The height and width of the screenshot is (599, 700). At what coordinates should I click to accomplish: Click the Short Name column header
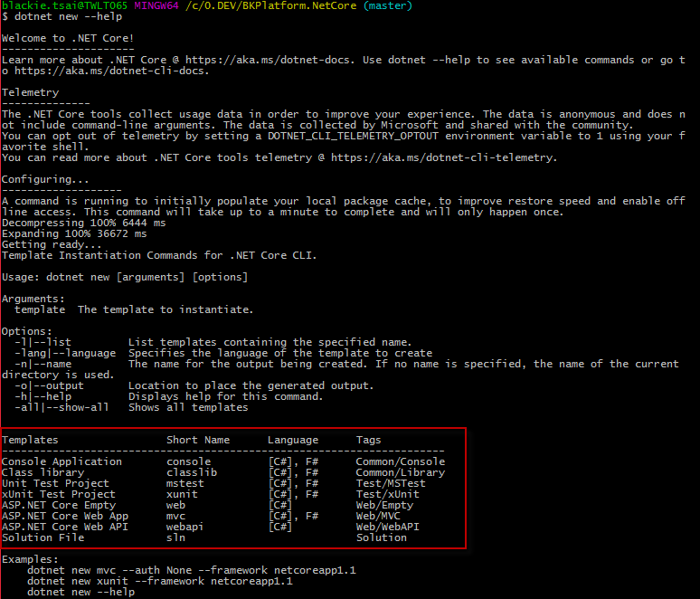pyautogui.click(x=198, y=440)
